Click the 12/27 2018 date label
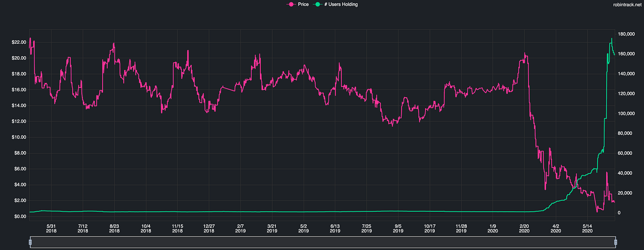The height and width of the screenshot is (250, 644). point(209,228)
